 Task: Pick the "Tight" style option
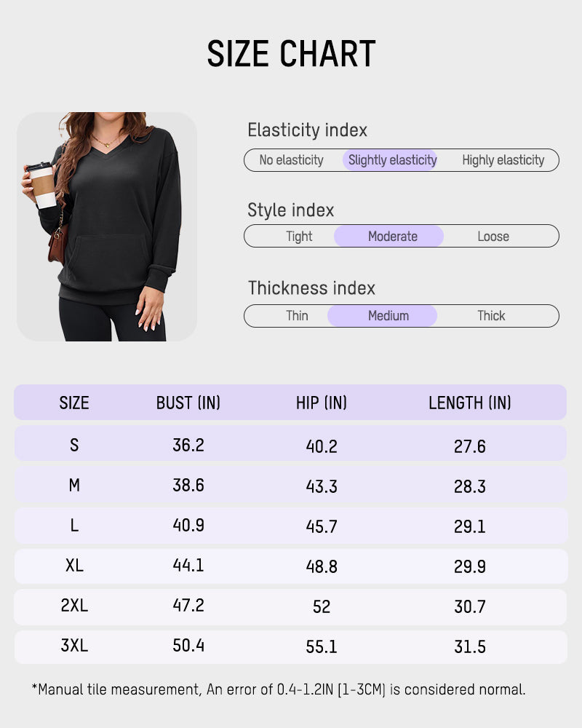[x=299, y=237]
